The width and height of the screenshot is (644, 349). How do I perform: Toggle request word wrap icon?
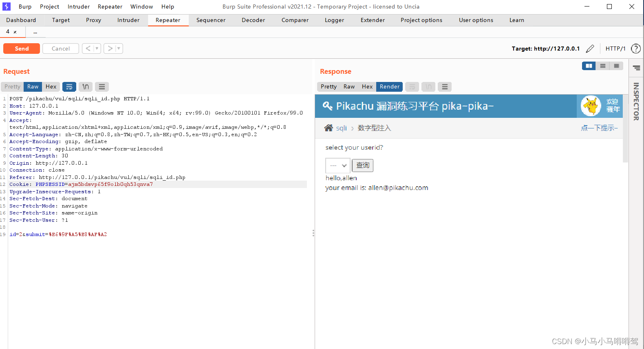(x=69, y=87)
